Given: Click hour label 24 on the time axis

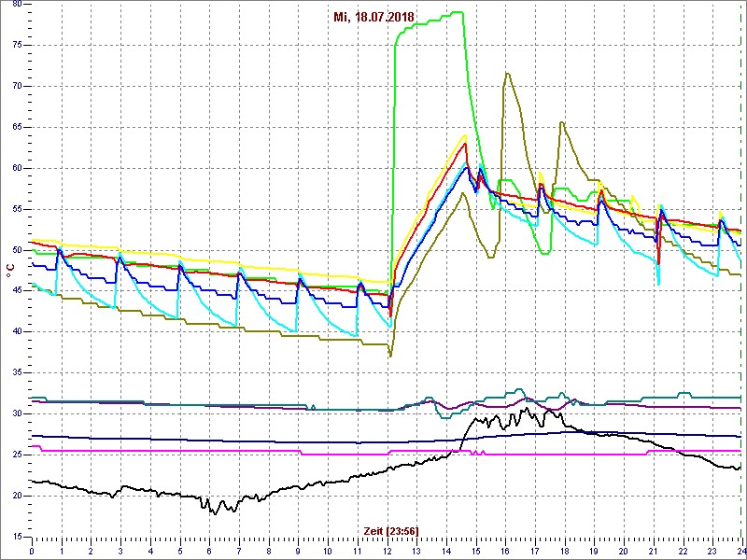Looking at the screenshot, I should click(x=740, y=551).
